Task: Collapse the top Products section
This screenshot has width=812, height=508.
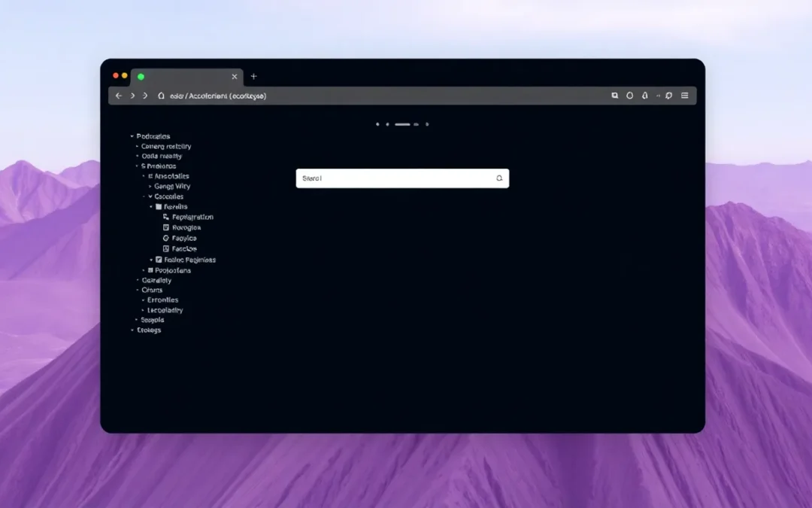Action: tap(132, 136)
